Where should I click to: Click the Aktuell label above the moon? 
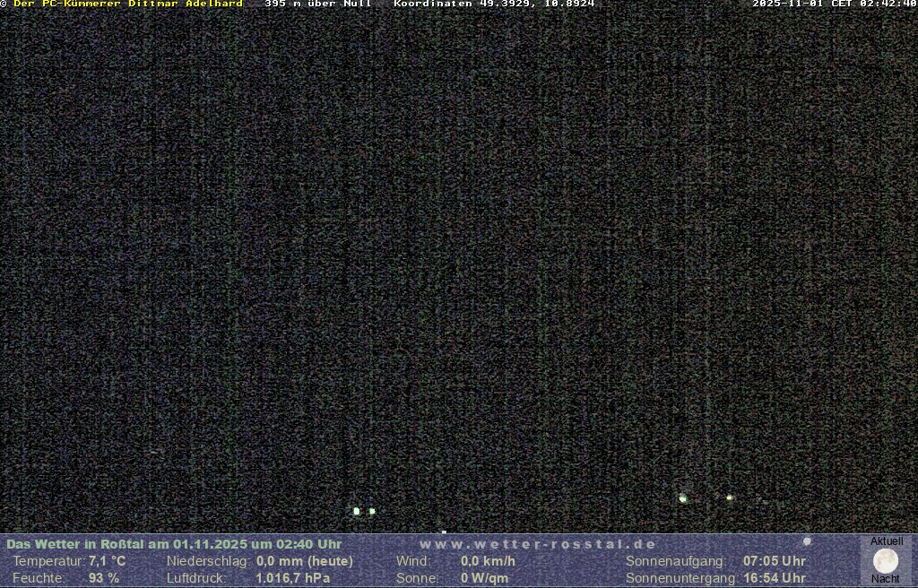887,541
